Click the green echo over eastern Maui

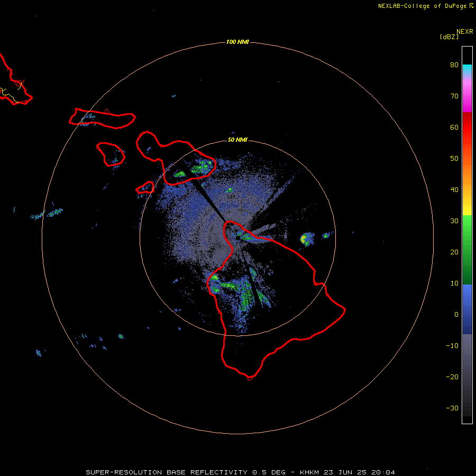pos(200,168)
